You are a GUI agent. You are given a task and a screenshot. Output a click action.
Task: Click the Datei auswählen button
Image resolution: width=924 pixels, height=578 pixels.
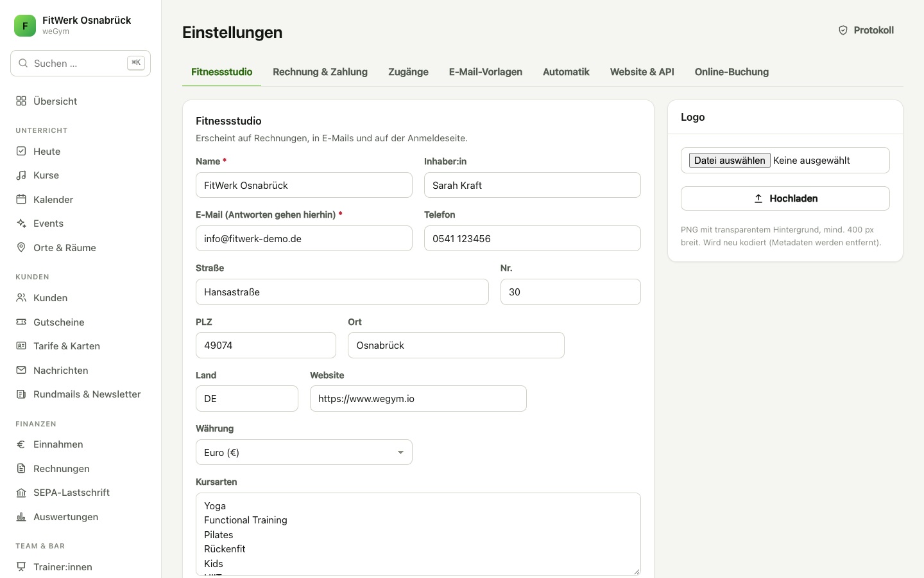coord(730,161)
